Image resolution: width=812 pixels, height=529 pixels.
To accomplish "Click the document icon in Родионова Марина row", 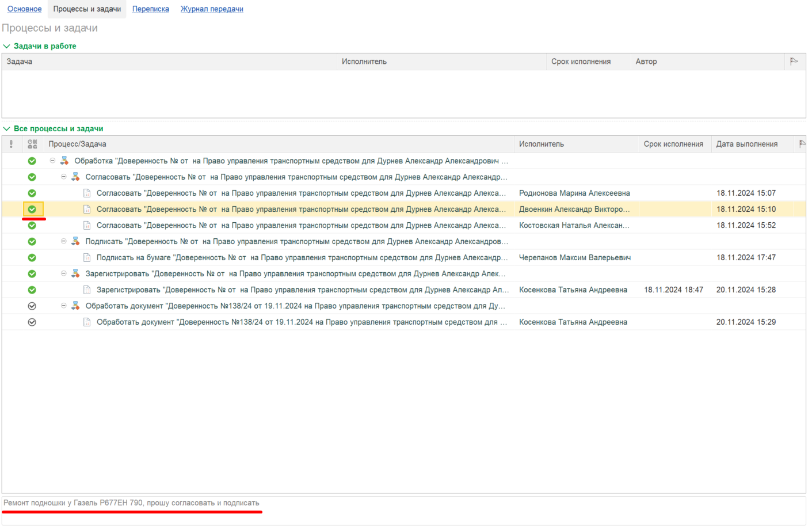I will tap(87, 193).
